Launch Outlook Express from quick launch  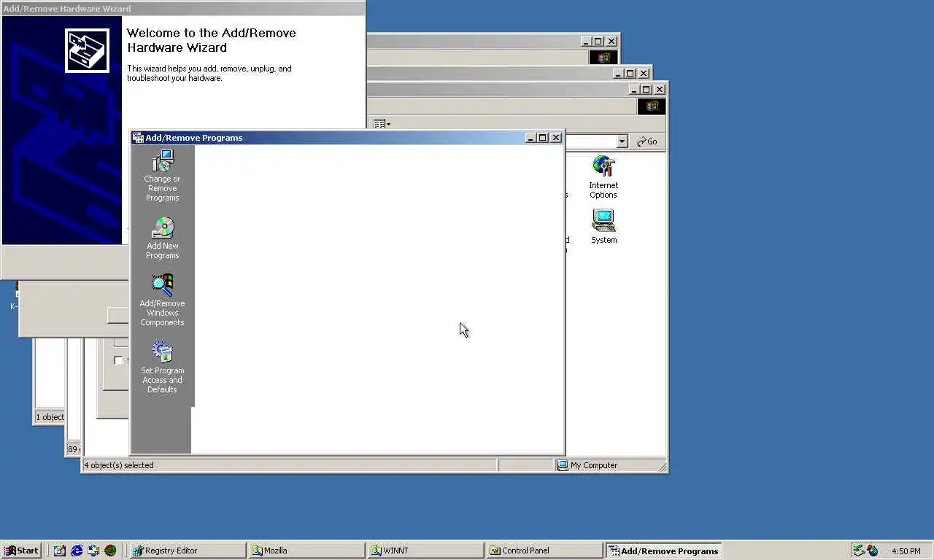click(93, 551)
